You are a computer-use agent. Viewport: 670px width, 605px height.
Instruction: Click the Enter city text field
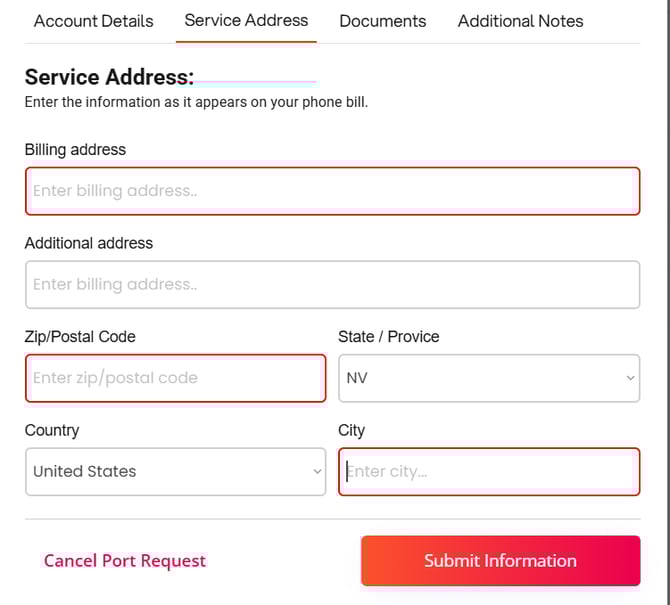tap(489, 472)
